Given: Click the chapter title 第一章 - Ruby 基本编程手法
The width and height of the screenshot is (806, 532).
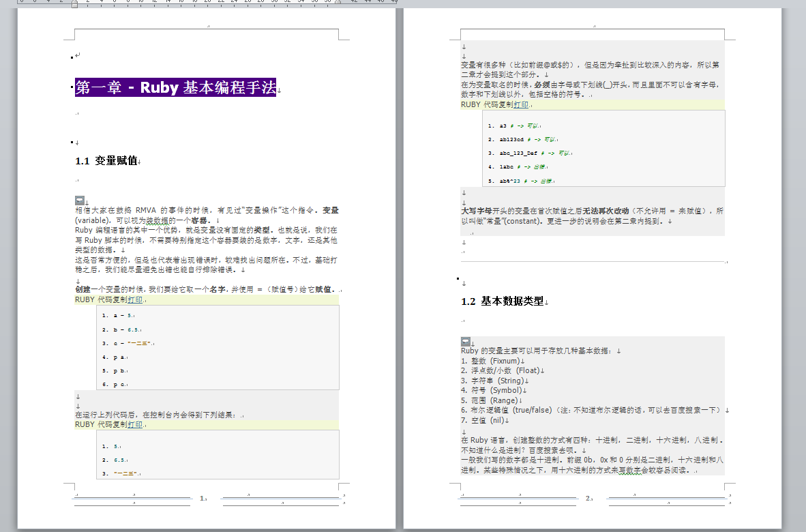Looking at the screenshot, I should [176, 87].
